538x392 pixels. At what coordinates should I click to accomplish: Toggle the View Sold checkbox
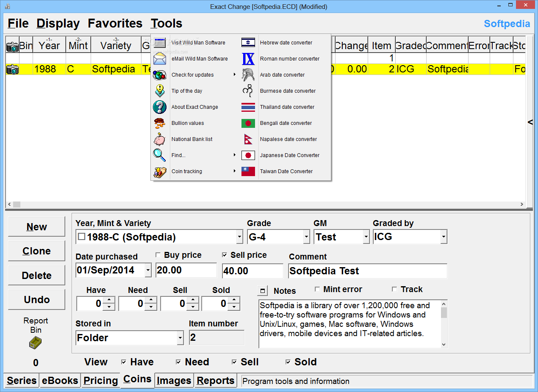click(x=288, y=362)
